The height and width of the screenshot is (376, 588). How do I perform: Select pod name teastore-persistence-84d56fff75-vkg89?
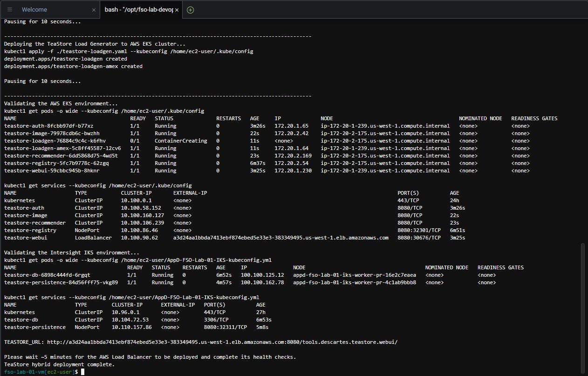(61, 282)
